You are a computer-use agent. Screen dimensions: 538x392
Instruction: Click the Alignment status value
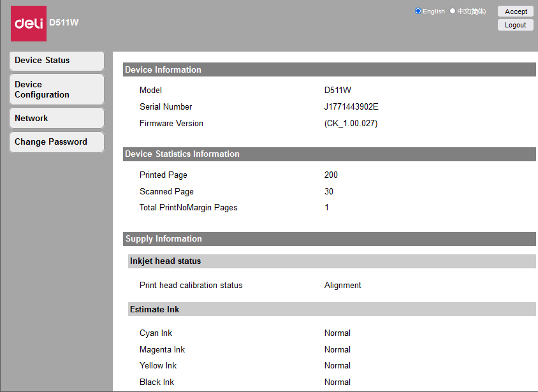point(343,286)
